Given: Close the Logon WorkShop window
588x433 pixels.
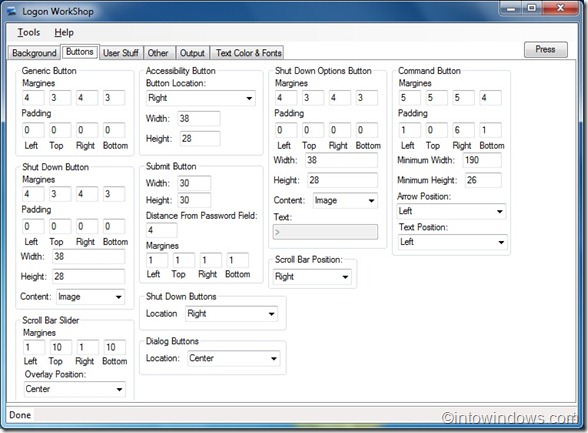Looking at the screenshot, I should coord(560,8).
